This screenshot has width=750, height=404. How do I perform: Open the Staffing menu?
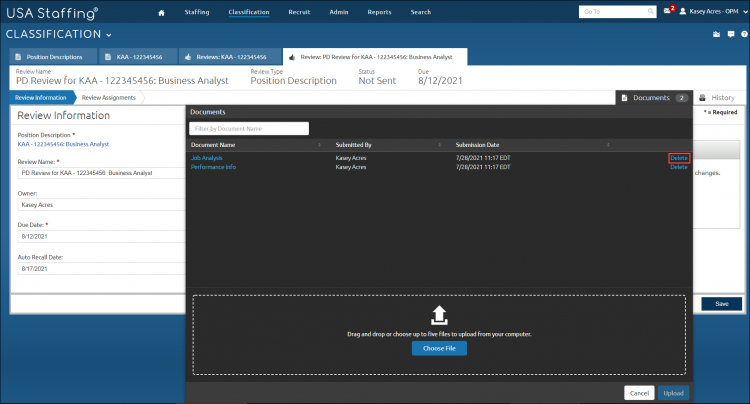tap(197, 12)
